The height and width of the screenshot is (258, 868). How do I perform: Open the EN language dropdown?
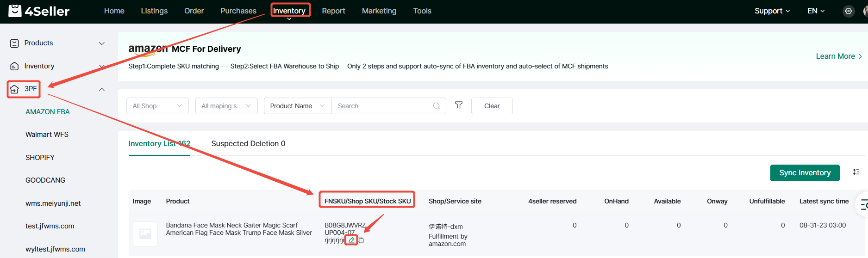coord(816,11)
